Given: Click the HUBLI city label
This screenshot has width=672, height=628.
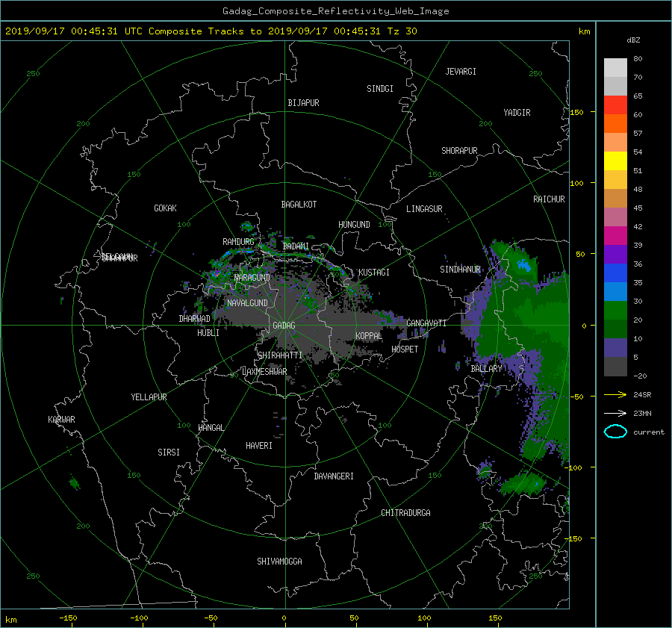Looking at the screenshot, I should (208, 333).
